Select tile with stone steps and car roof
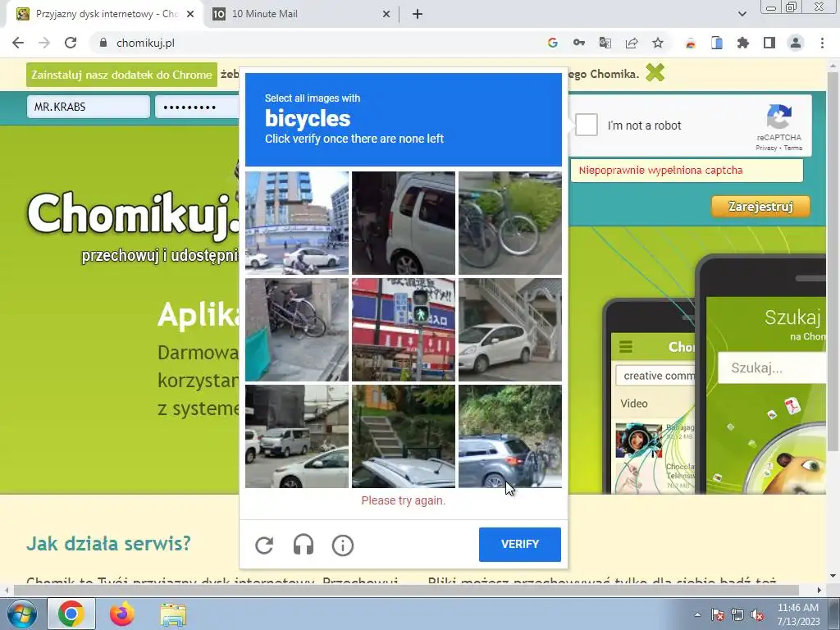The width and height of the screenshot is (840, 630). (x=404, y=436)
